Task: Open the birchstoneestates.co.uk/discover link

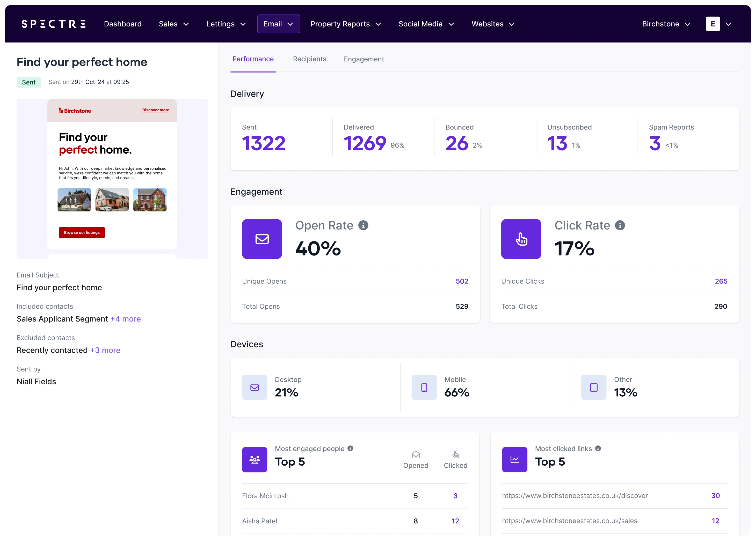Action: 575,496
